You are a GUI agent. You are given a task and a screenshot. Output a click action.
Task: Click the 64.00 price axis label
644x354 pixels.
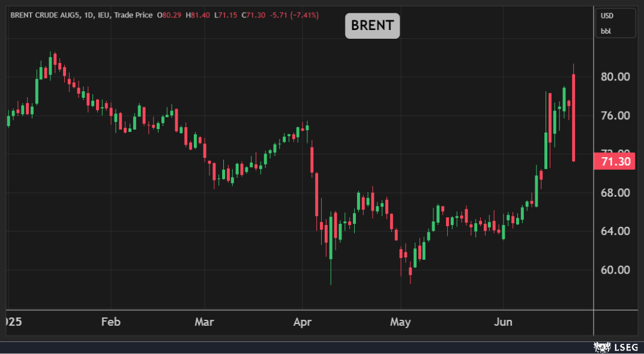(615, 231)
